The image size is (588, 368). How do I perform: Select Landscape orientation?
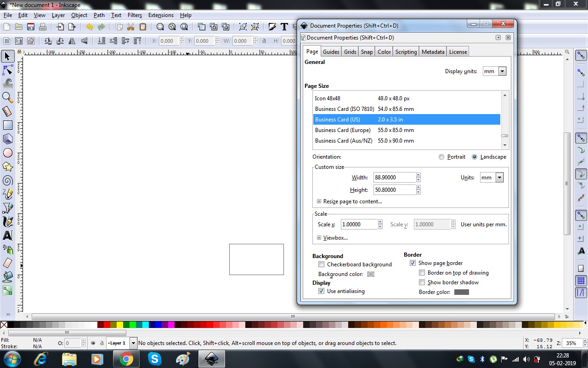tap(475, 157)
